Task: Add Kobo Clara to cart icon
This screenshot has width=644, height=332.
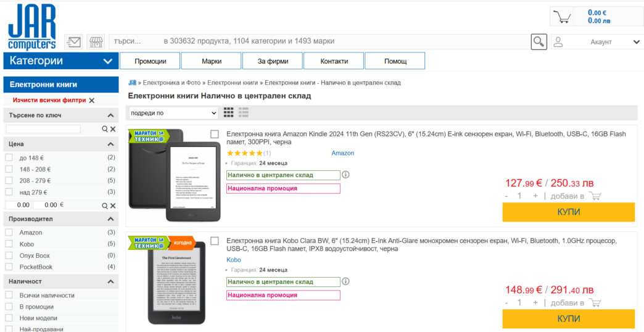Action: tap(594, 302)
